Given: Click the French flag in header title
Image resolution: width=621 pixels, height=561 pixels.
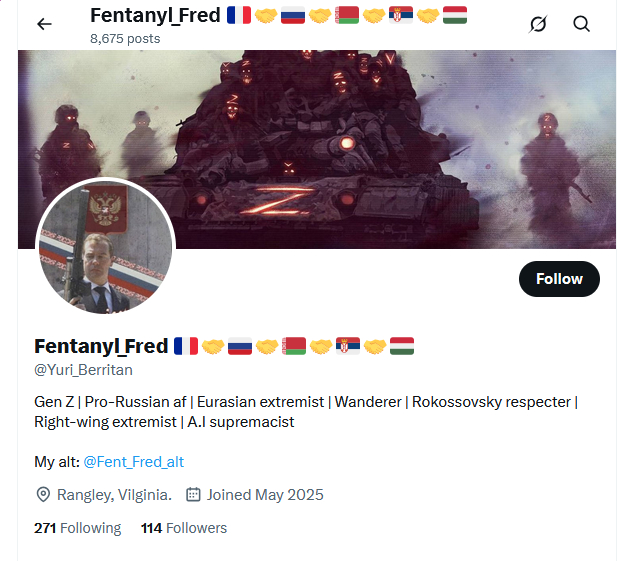Looking at the screenshot, I should 239,15.
